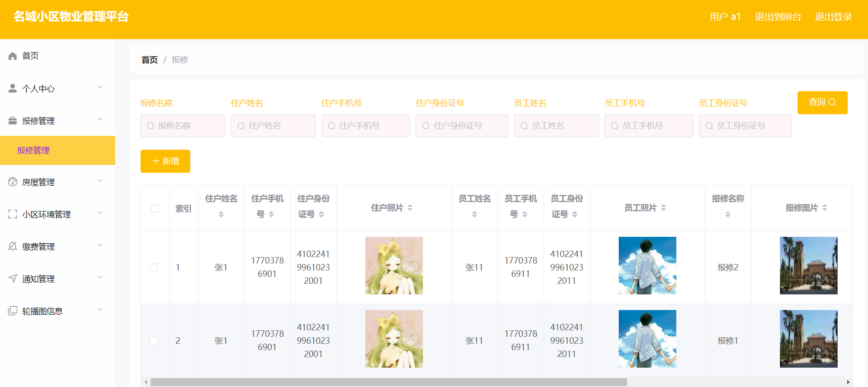Click the home icon beside 首页 in sidebar
Screen dimensions: 868x387
12,56
